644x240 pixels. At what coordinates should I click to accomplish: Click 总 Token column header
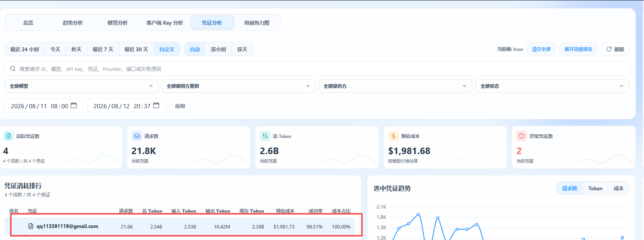[152, 211]
